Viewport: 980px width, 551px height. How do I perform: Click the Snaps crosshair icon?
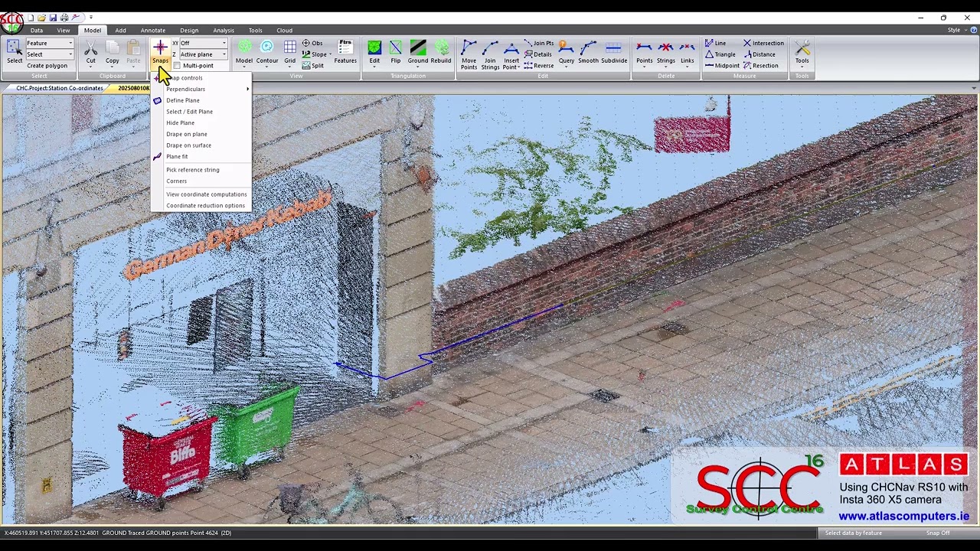pyautogui.click(x=160, y=48)
